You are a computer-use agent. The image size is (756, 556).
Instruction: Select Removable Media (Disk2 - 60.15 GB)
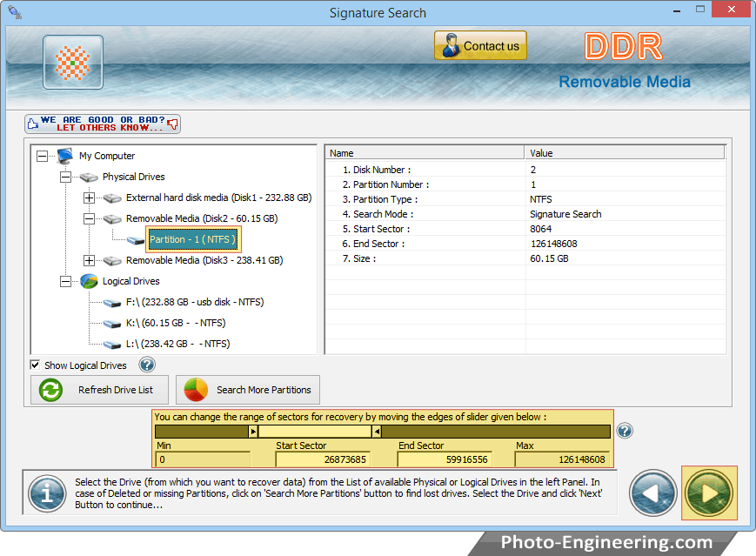202,219
